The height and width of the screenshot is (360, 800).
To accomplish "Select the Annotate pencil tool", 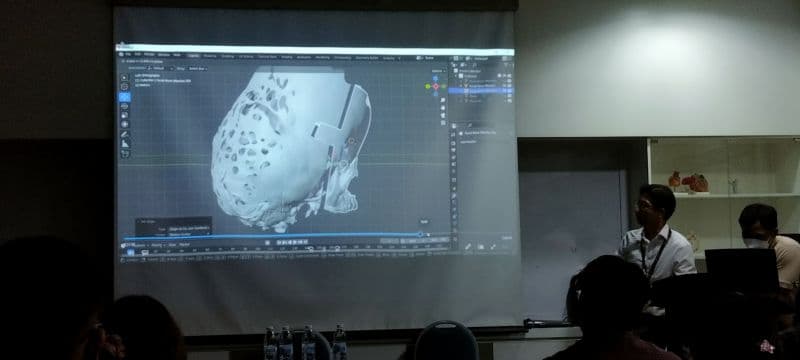I will coord(124,134).
